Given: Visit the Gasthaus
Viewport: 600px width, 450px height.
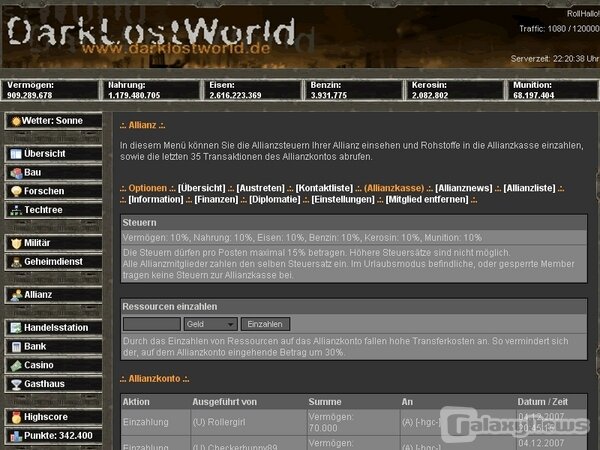Looking at the screenshot, I should pos(54,384).
